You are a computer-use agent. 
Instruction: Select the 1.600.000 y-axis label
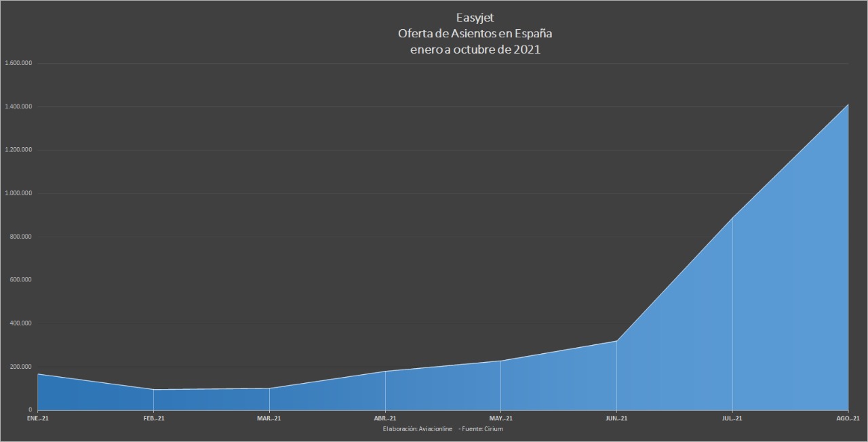click(19, 63)
